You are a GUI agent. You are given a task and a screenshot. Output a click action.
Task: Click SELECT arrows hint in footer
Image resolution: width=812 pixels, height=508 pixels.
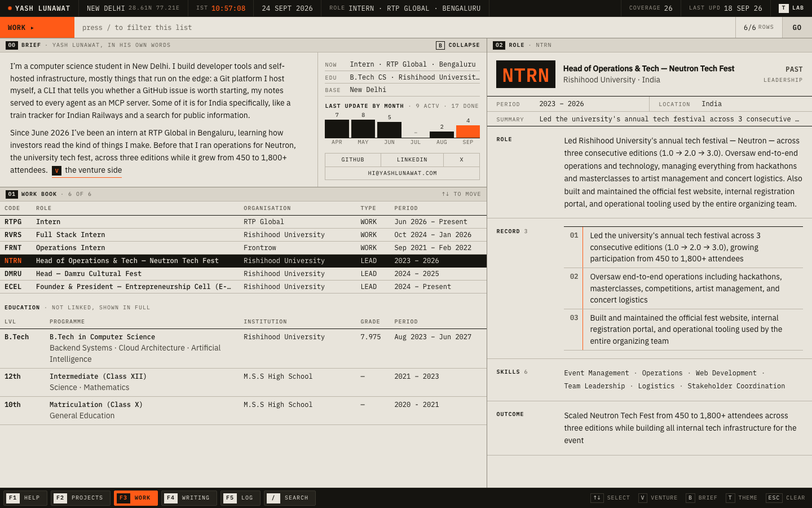tap(610, 498)
